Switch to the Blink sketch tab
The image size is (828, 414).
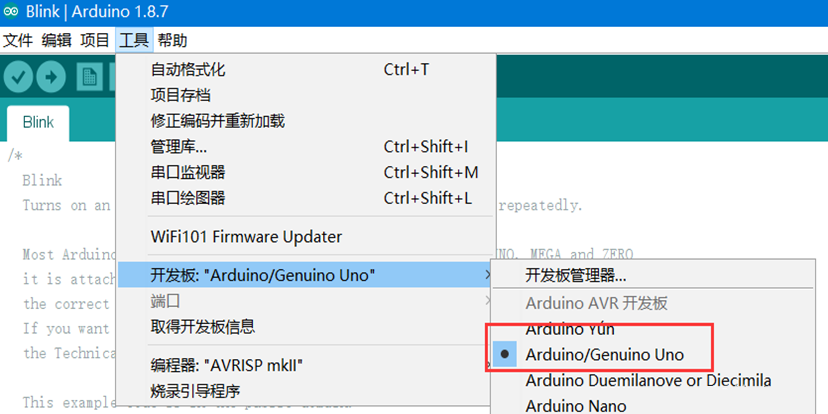[x=38, y=123]
